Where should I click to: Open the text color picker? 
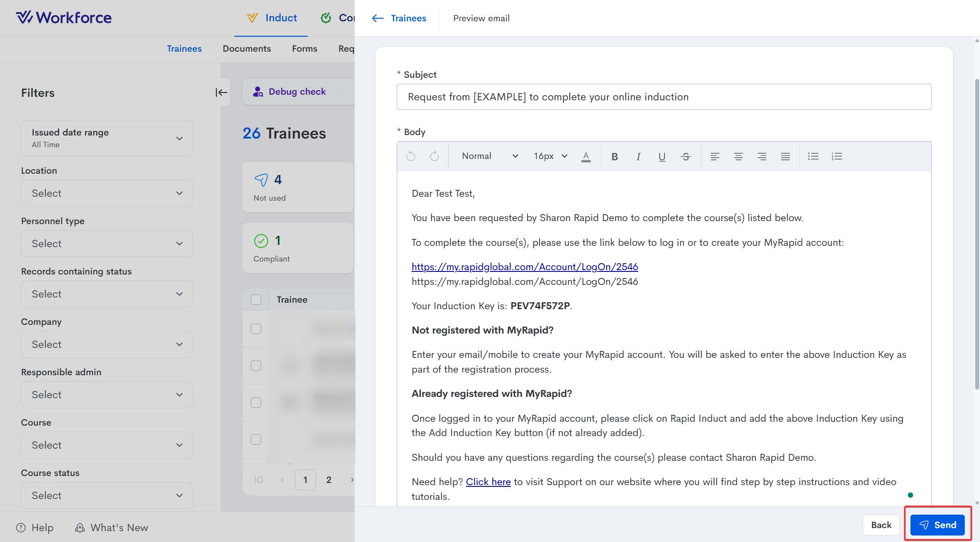point(586,156)
